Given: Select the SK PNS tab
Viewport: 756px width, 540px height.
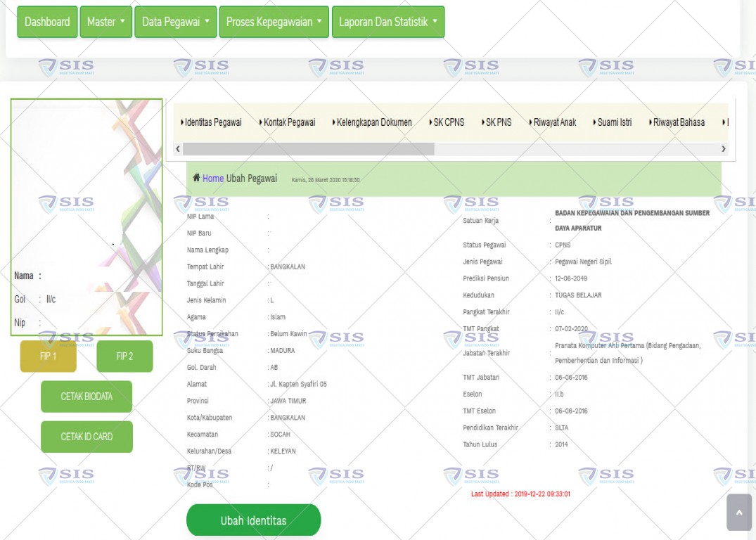Looking at the screenshot, I should (496, 122).
